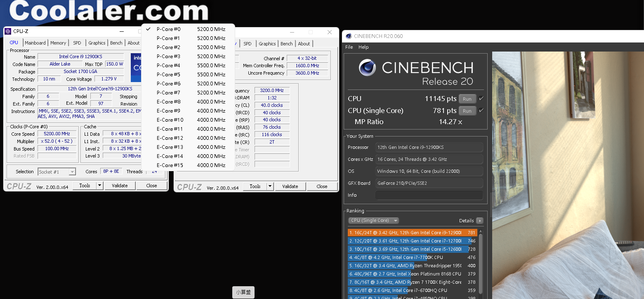Click Validate in the right CPU-Z window

(x=290, y=186)
